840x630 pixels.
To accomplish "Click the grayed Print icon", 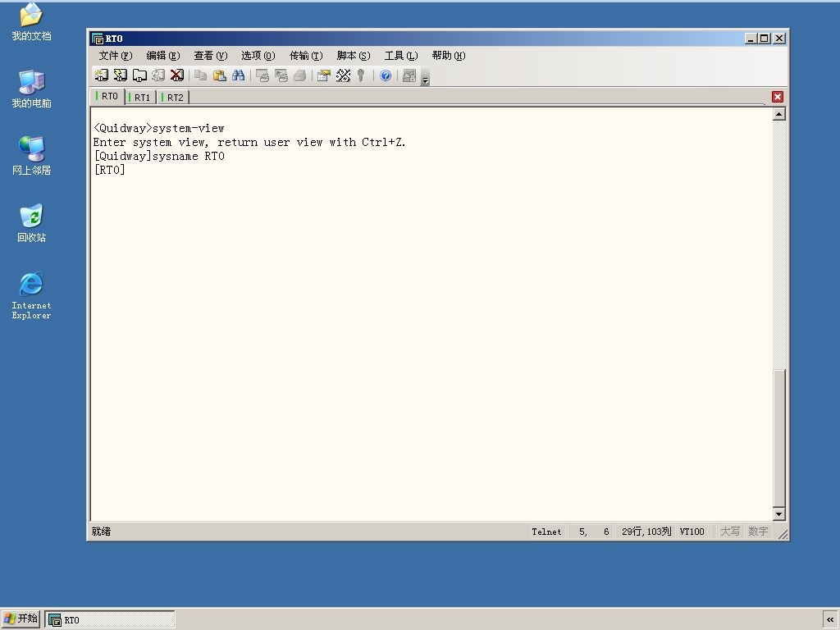I will click(300, 75).
